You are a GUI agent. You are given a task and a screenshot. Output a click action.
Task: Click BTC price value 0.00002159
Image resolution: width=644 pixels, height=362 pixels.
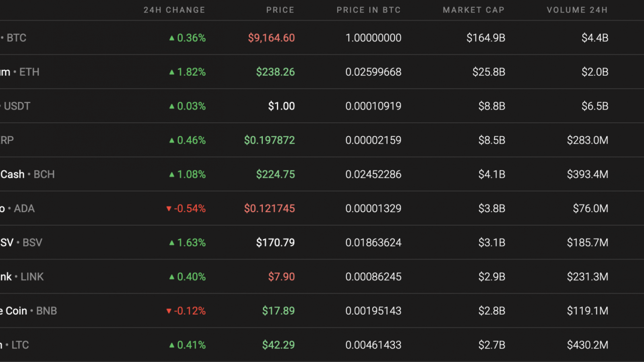click(374, 140)
